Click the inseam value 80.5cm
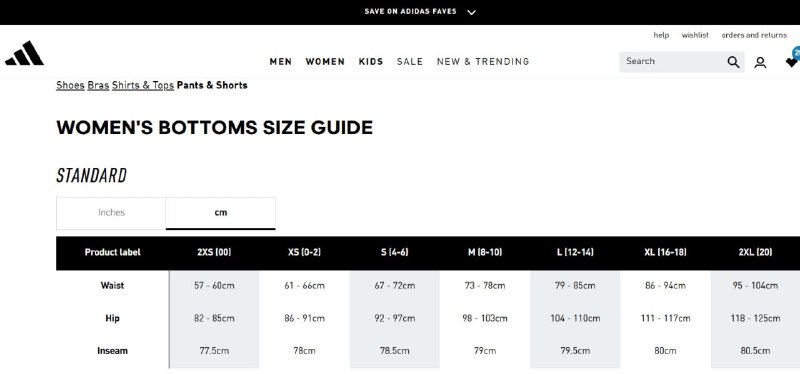Screen dimensions: 800x374 [755, 351]
